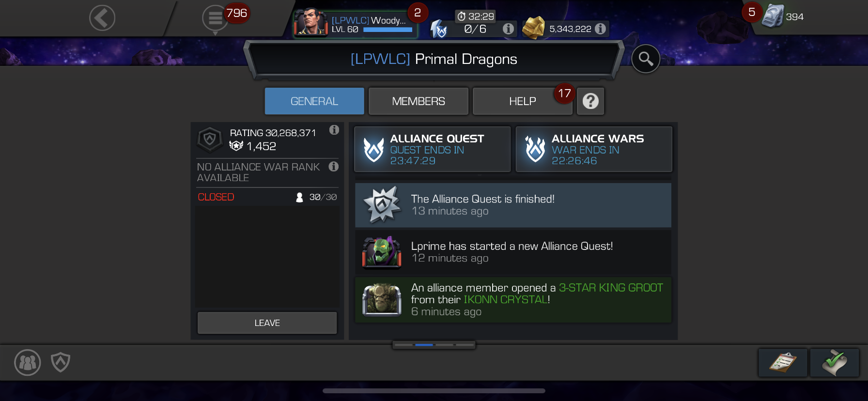Switch to the MEMBERS tab
Image resolution: width=868 pixels, height=401 pixels.
[418, 101]
